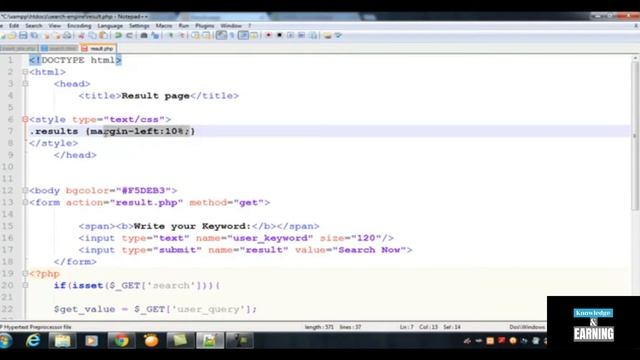The image size is (640, 360).
Task: Open the Edit menu
Action: point(14,26)
